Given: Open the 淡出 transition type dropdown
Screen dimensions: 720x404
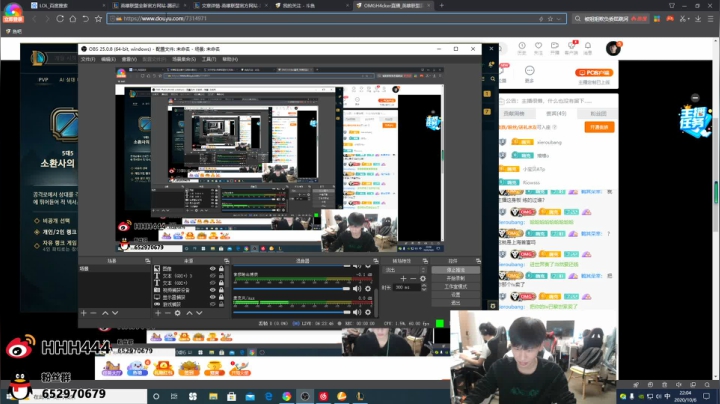Looking at the screenshot, I should (x=404, y=270).
